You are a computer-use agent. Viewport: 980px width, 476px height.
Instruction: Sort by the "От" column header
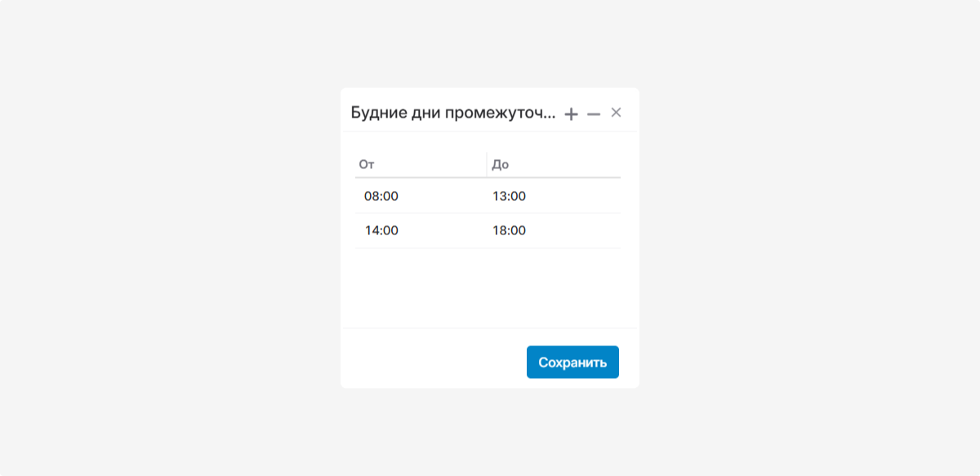pyautogui.click(x=367, y=165)
